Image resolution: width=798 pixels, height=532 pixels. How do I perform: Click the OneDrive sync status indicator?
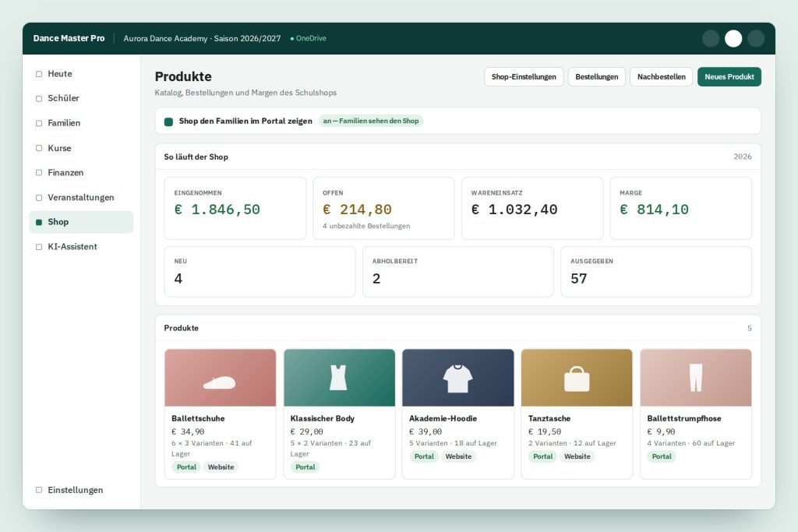coord(309,39)
